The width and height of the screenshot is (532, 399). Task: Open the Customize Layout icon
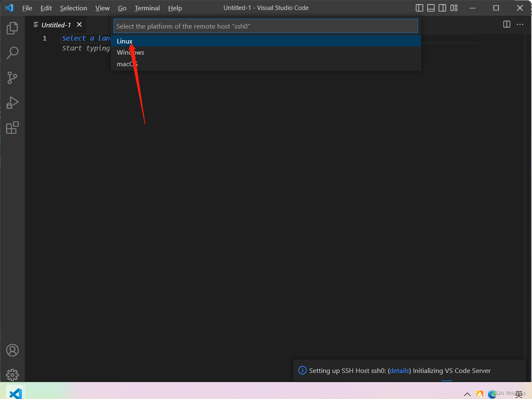pos(454,8)
